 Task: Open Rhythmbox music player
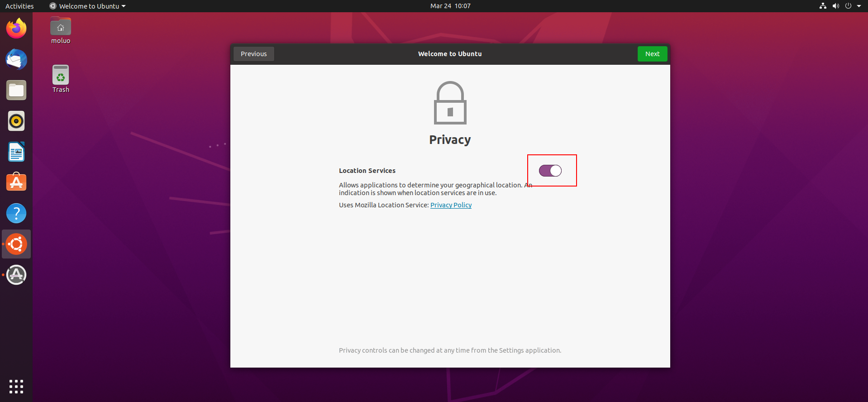[x=16, y=121]
